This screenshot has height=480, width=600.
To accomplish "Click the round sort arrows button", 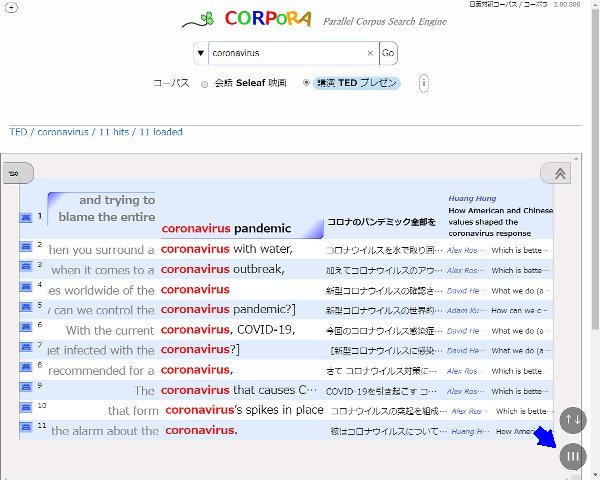I will (x=573, y=420).
